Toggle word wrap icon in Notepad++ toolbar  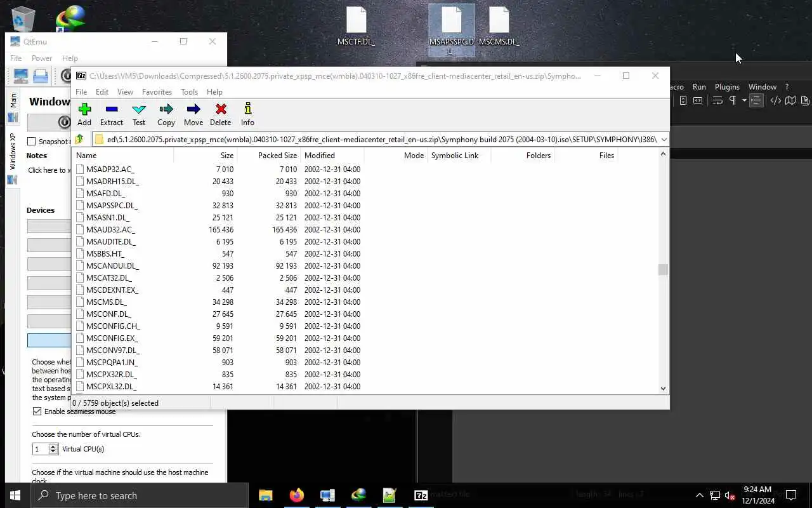[x=717, y=100]
